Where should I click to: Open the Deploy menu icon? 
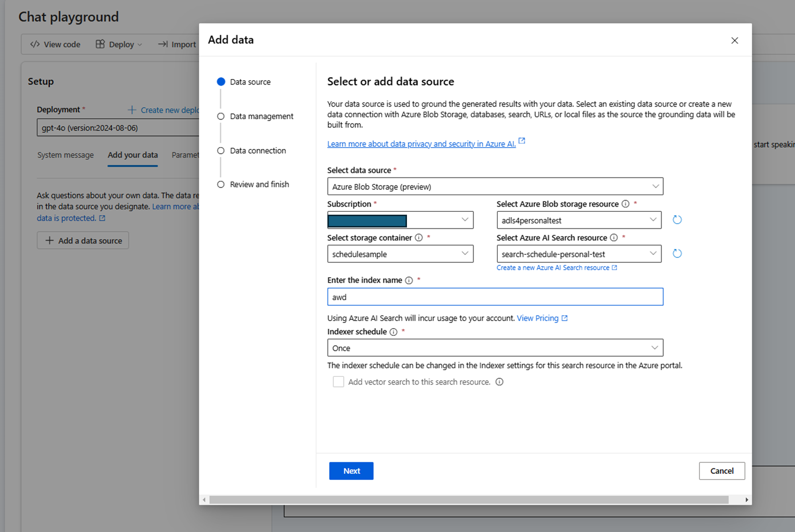100,44
